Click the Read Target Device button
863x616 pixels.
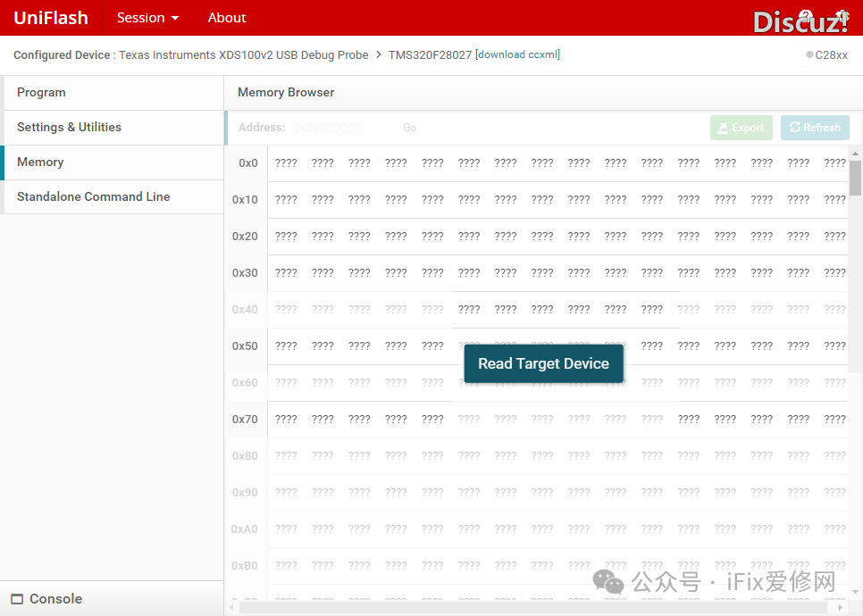tap(543, 363)
